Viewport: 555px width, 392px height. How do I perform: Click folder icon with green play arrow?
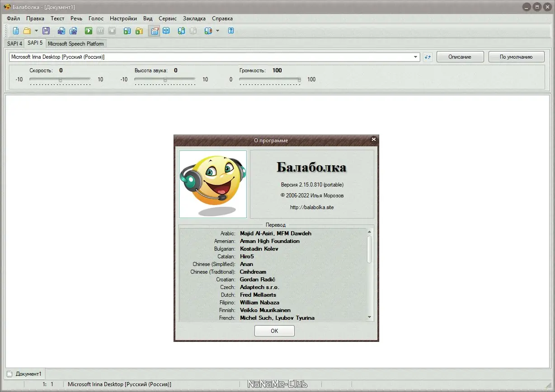[139, 31]
